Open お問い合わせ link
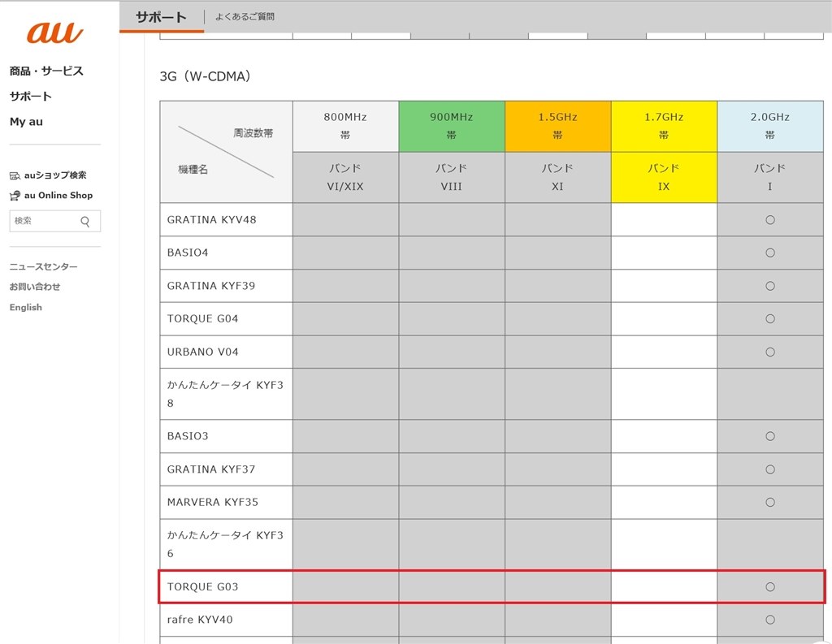832x644 pixels. tap(35, 287)
